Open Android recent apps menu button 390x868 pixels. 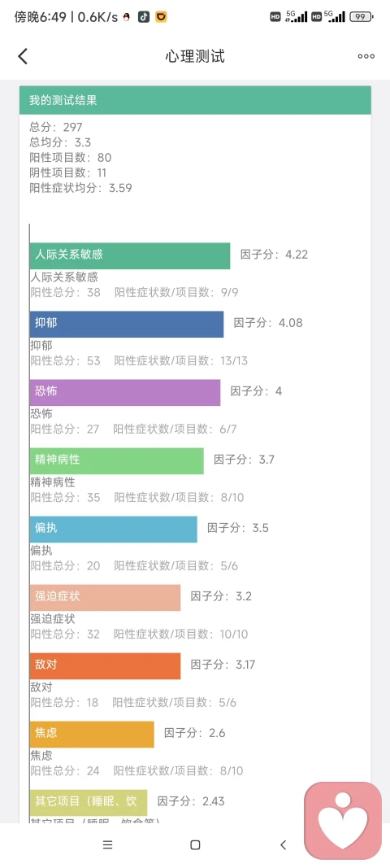click(108, 844)
